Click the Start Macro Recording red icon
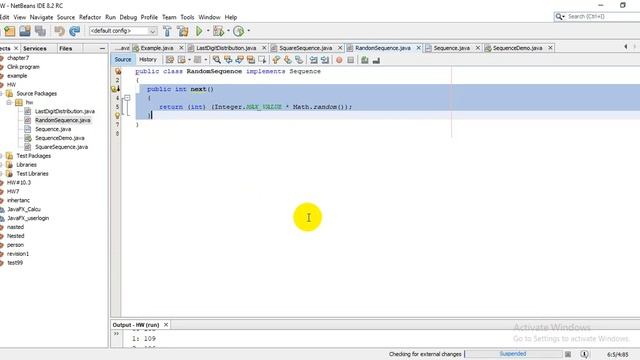 pyautogui.click(x=339, y=60)
